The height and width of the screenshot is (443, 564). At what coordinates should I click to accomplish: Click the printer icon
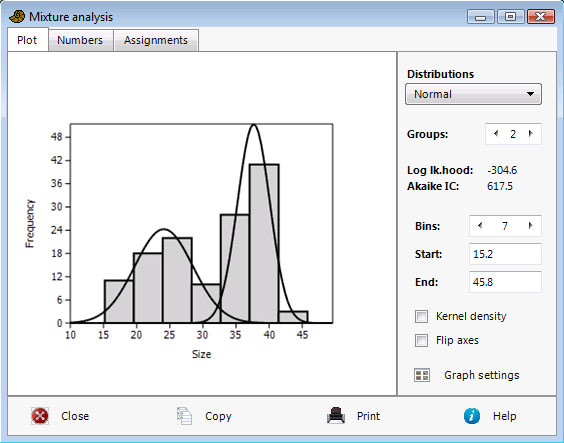coord(336,416)
